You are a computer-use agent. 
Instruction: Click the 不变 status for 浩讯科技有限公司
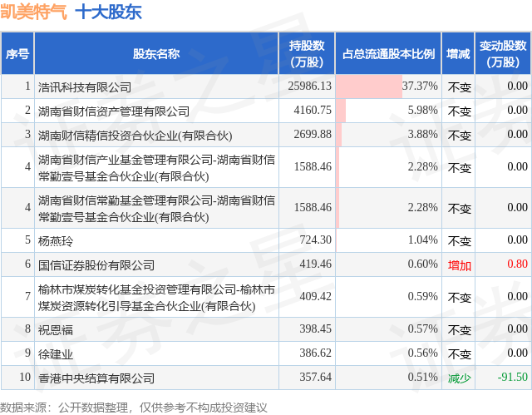(x=460, y=87)
